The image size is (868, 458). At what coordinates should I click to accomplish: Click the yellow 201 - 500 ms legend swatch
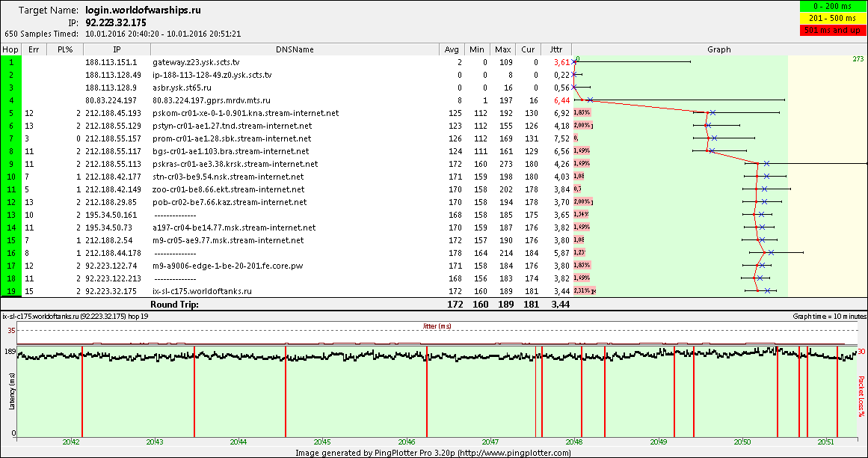point(833,18)
